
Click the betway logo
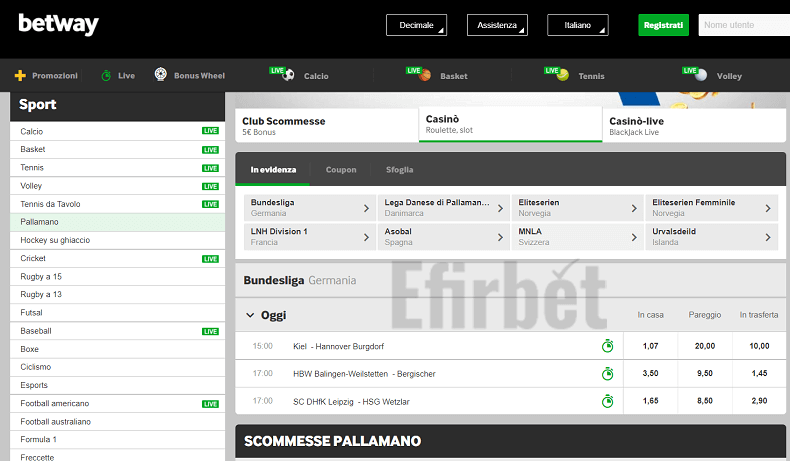point(58,24)
